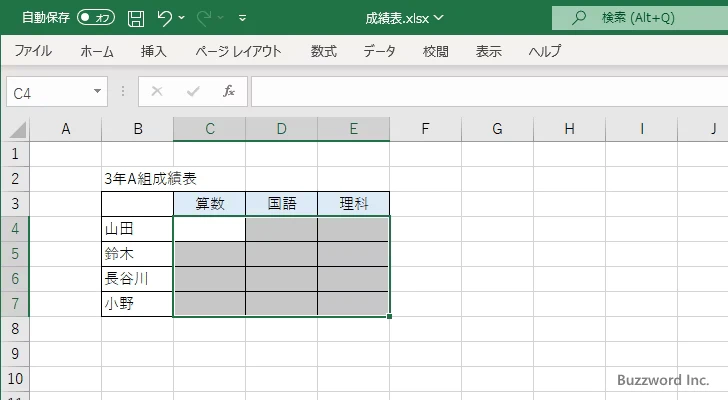Open the ファイル tab
The width and height of the screenshot is (728, 400).
pos(33,51)
